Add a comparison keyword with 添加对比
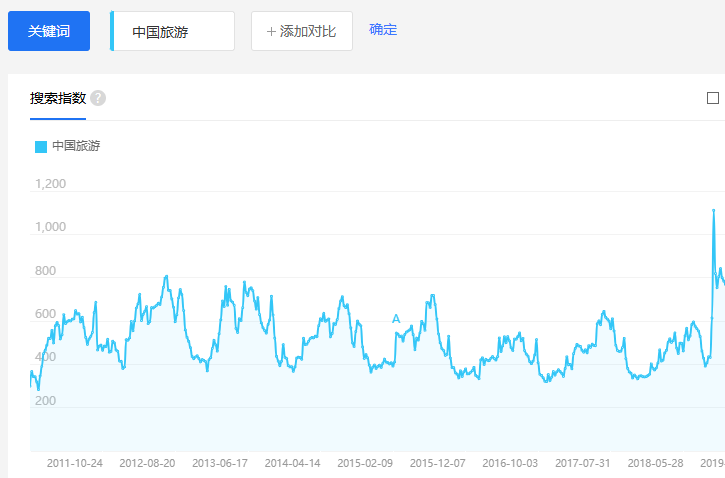This screenshot has width=725, height=478. pos(302,31)
